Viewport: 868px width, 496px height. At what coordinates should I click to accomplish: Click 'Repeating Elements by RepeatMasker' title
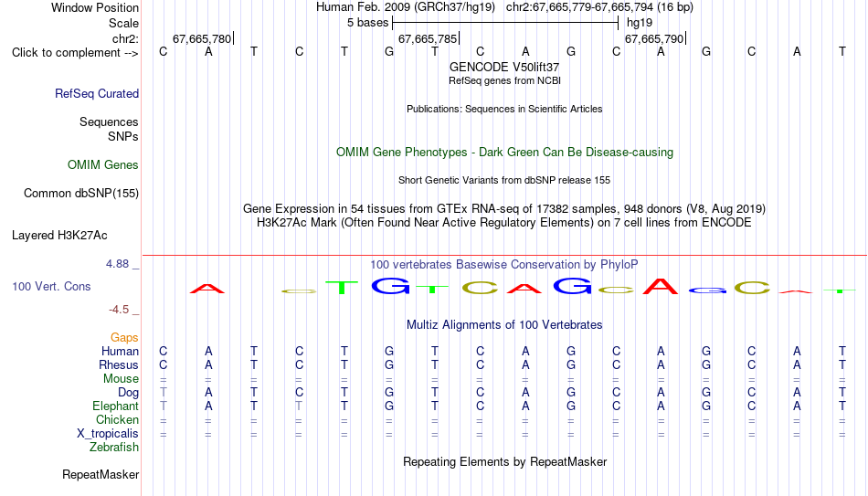[505, 461]
